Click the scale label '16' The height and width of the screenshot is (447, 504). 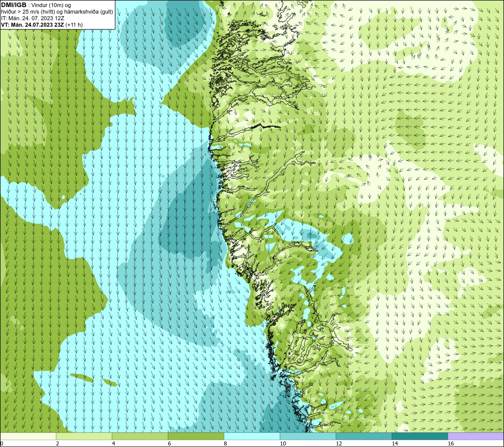pyautogui.click(x=450, y=443)
